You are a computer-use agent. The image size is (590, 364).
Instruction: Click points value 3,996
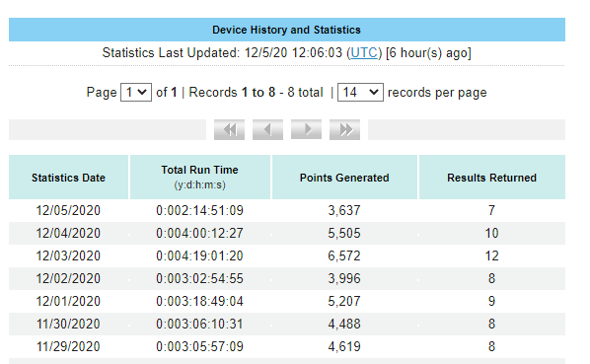[x=344, y=278]
